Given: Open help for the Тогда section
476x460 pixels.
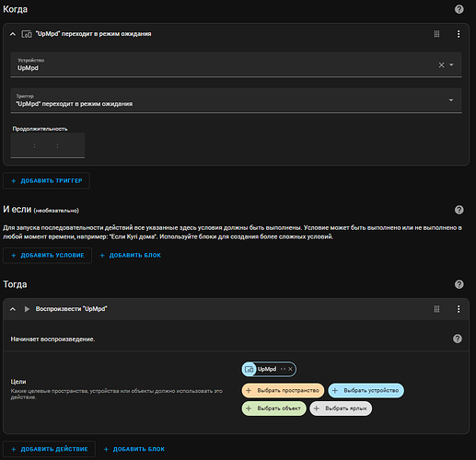Looking at the screenshot, I should click(x=459, y=284).
